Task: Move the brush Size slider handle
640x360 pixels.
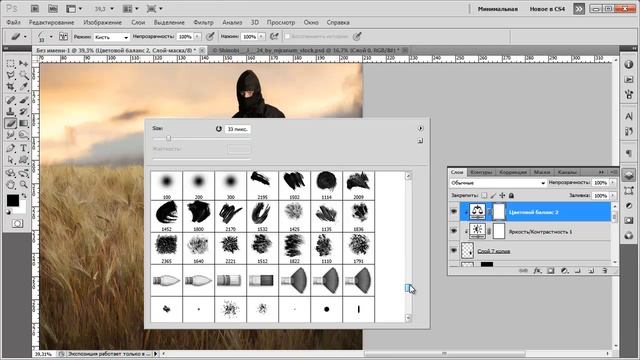Action: [168, 138]
